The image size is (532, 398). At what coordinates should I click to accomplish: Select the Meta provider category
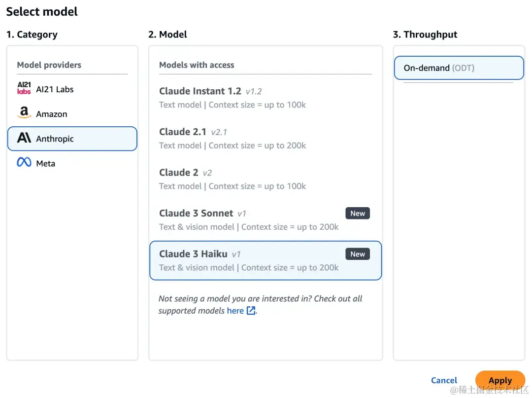coord(45,163)
